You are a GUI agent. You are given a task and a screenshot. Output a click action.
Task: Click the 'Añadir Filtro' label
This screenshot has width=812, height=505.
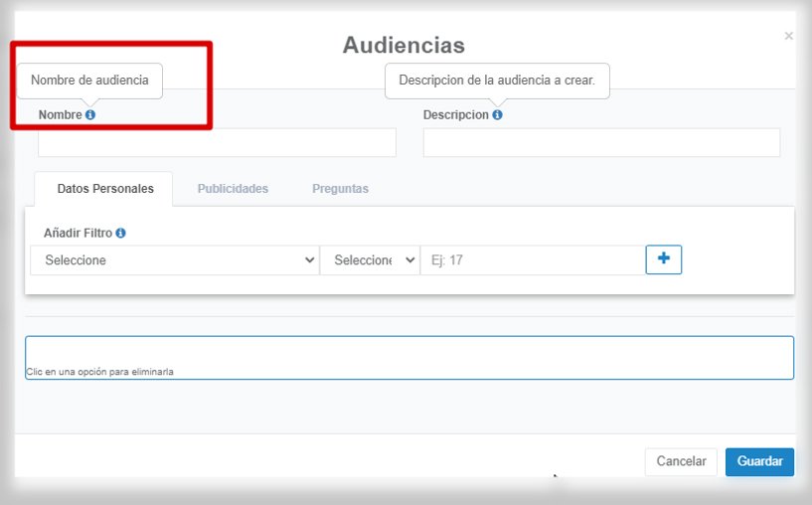[x=78, y=233]
